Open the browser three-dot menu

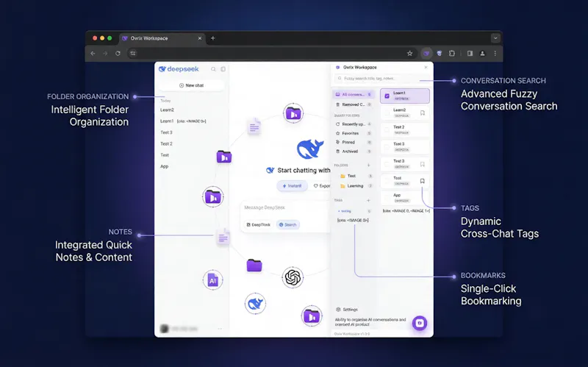click(x=495, y=53)
